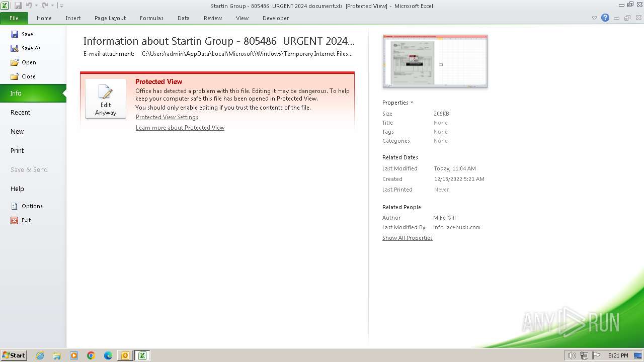Open Redo history dropdown arrow
Viewport: 644px width, 362px height.
pos(52,6)
